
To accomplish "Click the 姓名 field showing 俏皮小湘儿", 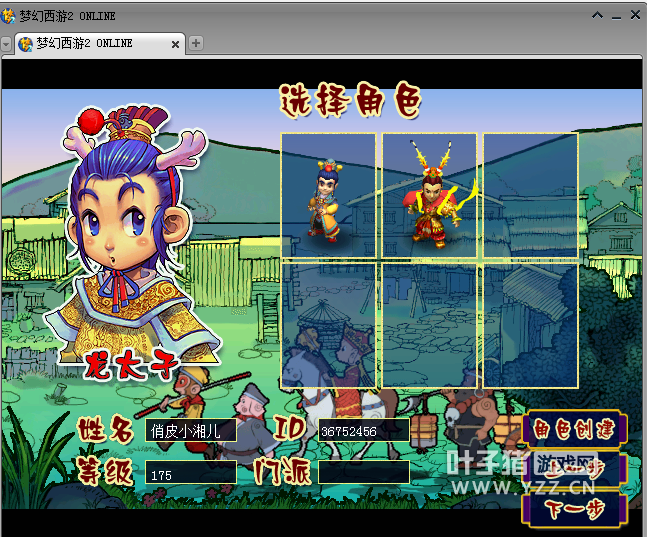I will (x=191, y=431).
